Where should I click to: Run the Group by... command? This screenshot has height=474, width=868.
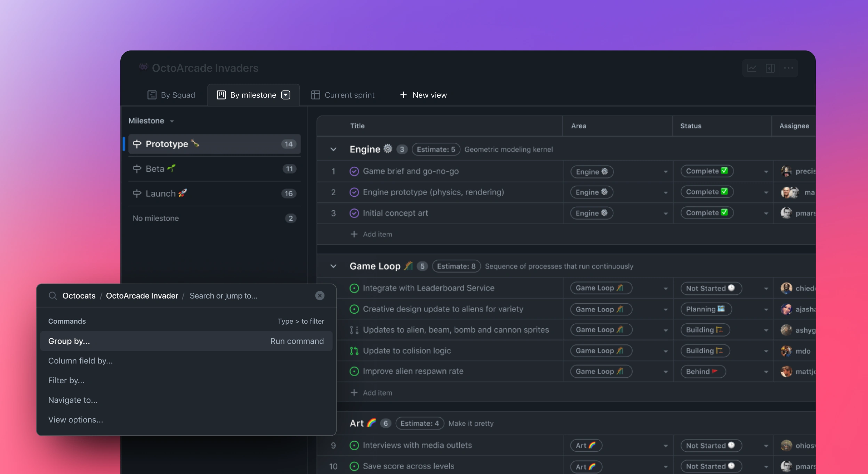coord(186,341)
